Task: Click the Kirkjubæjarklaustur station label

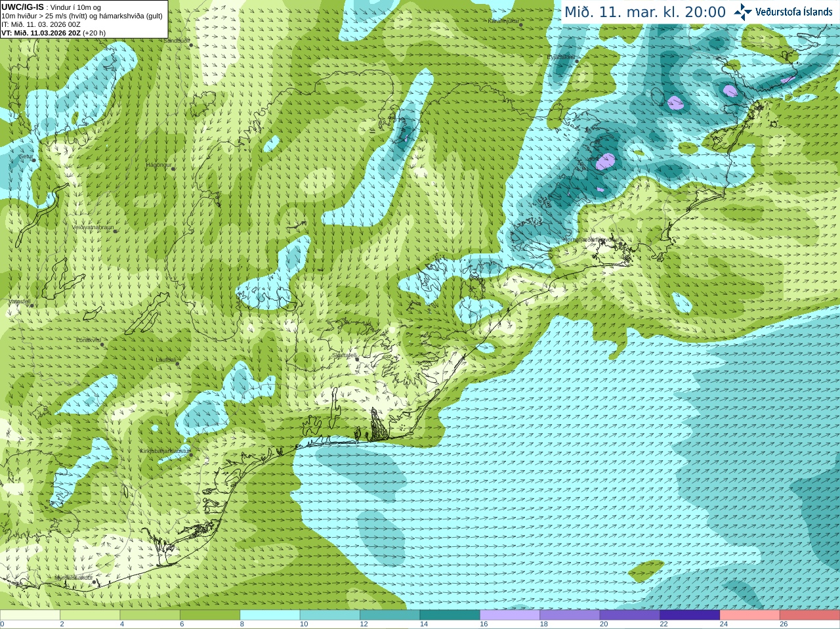Action: point(165,451)
